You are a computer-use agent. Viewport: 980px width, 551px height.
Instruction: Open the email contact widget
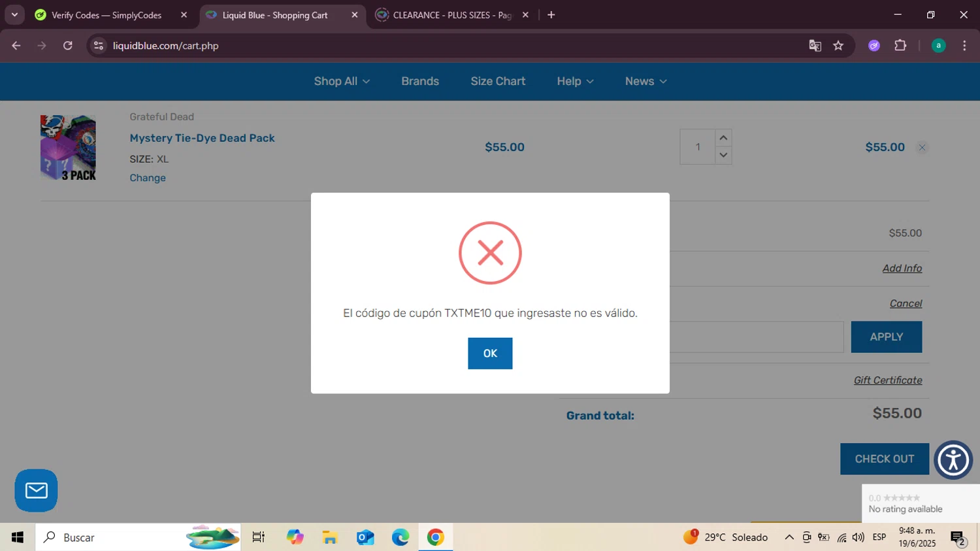(x=36, y=490)
